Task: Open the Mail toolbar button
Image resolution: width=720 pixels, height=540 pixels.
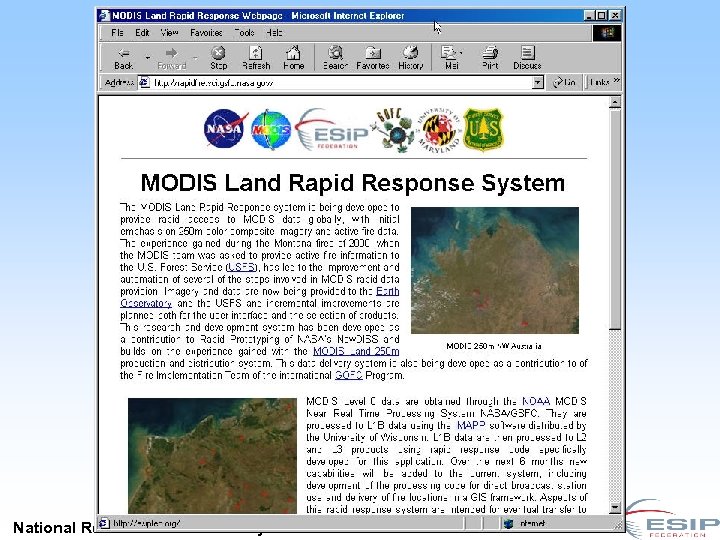Action: (450, 58)
